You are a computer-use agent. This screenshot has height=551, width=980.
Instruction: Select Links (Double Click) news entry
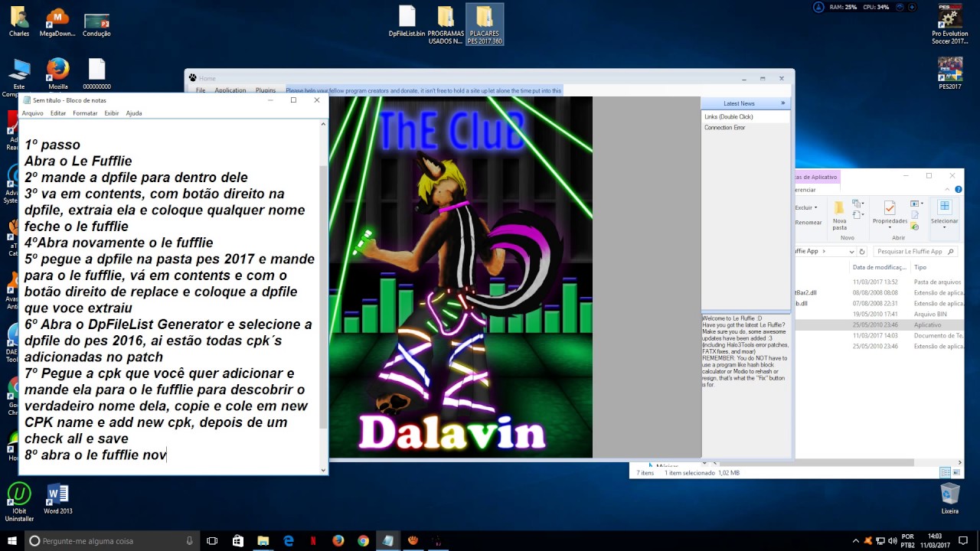click(729, 116)
